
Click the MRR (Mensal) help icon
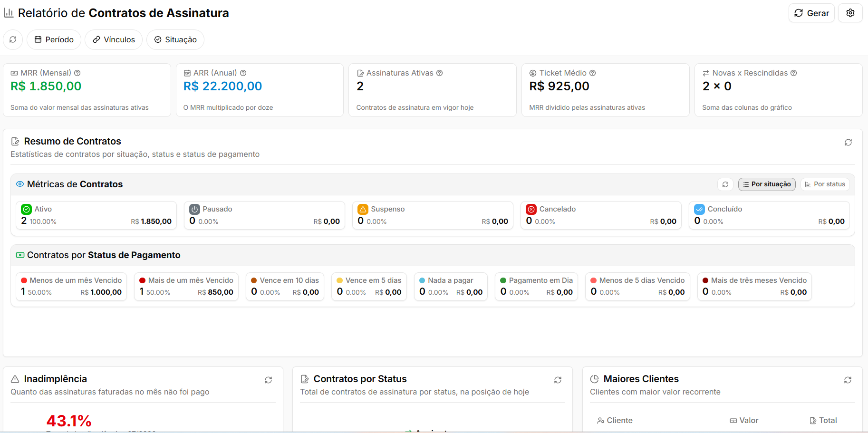pyautogui.click(x=77, y=73)
